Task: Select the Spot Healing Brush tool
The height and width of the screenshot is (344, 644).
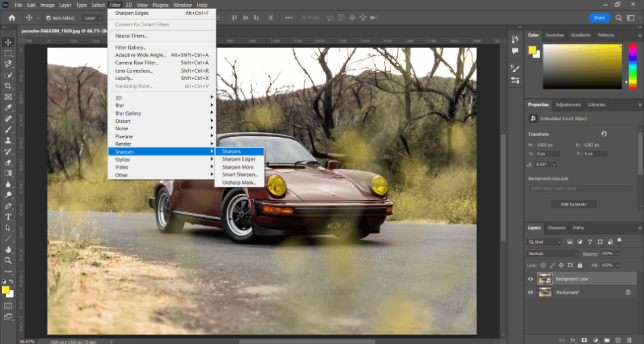Action: coord(8,119)
